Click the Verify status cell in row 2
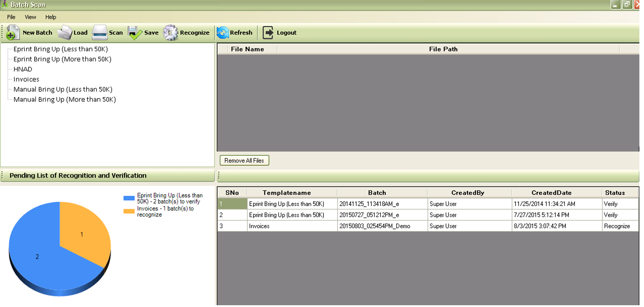 (620, 215)
